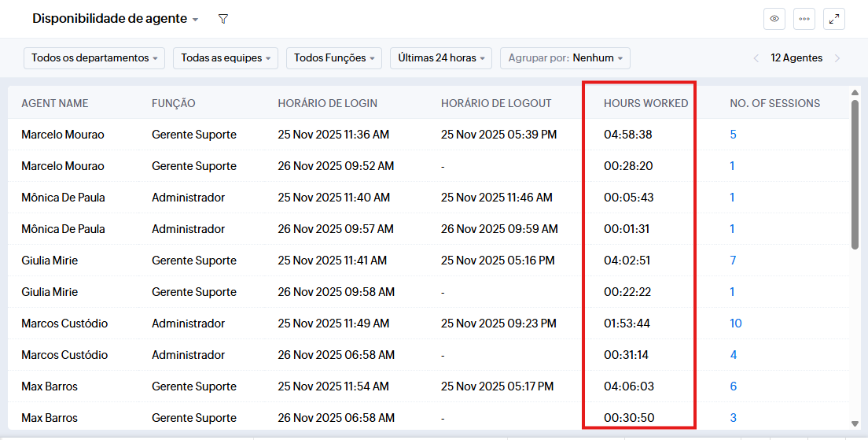The image size is (868, 440).
Task: Change Últimas 24 horas time range
Action: (x=441, y=58)
